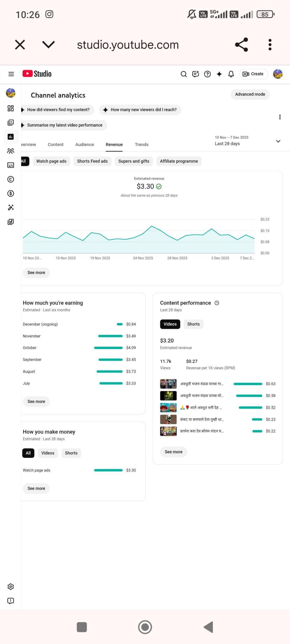Click the Advanced mode button

[x=250, y=94]
